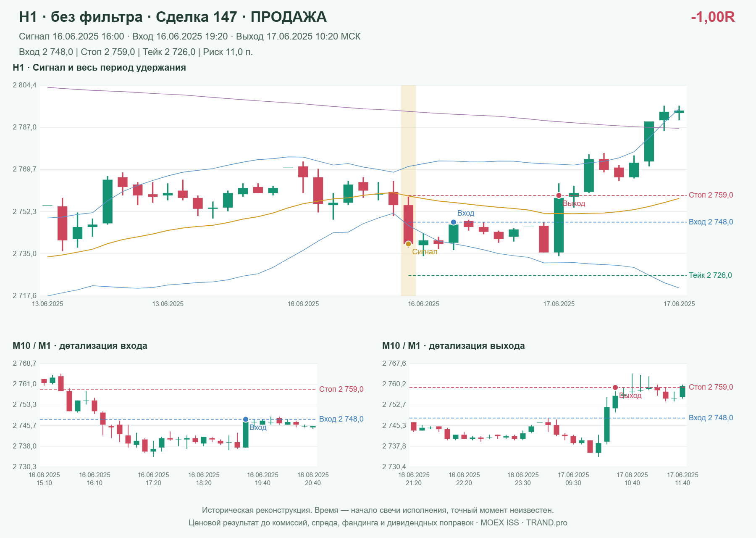Screen dimensions: 756x538
Task: Click the red Выход dot on H1 chart
Action: point(559,195)
